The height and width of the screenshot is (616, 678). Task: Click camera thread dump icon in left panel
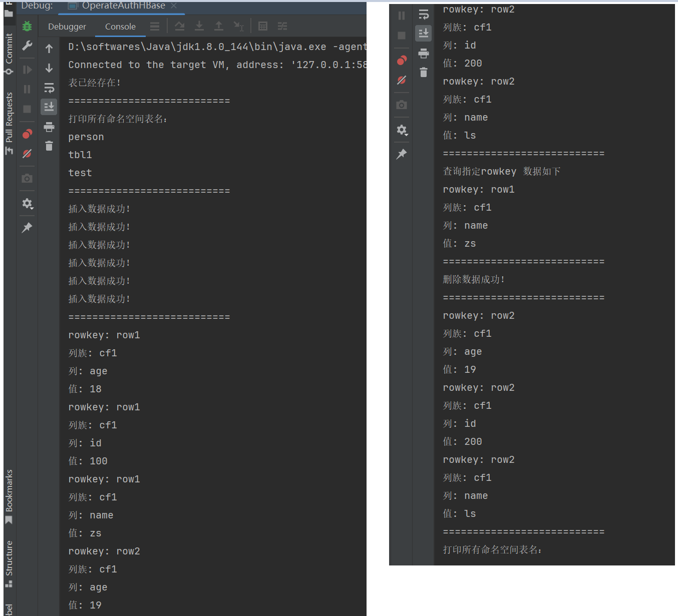point(27,178)
